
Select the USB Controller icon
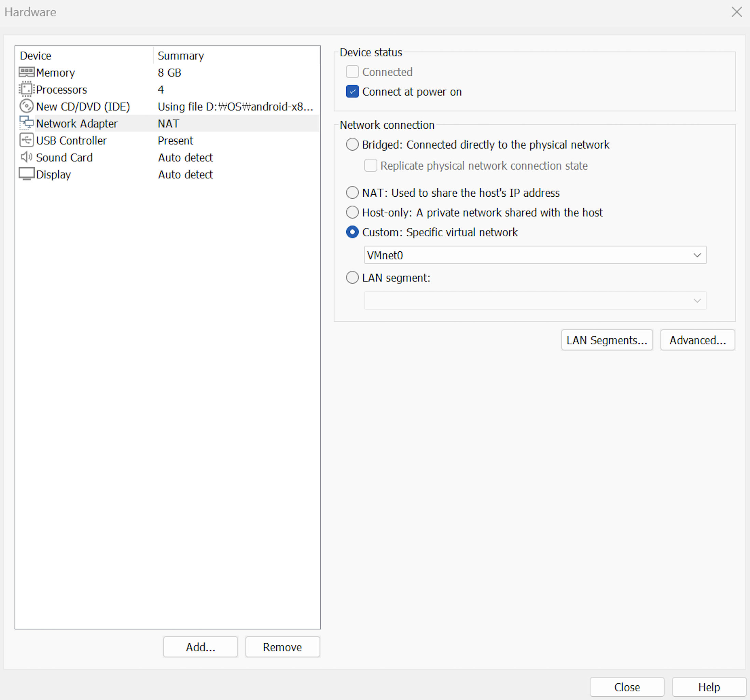pyautogui.click(x=26, y=140)
